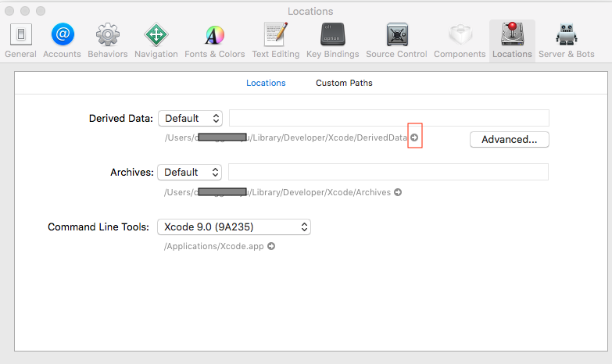Image resolution: width=612 pixels, height=364 pixels.
Task: Click the Archives path text field
Action: point(388,172)
